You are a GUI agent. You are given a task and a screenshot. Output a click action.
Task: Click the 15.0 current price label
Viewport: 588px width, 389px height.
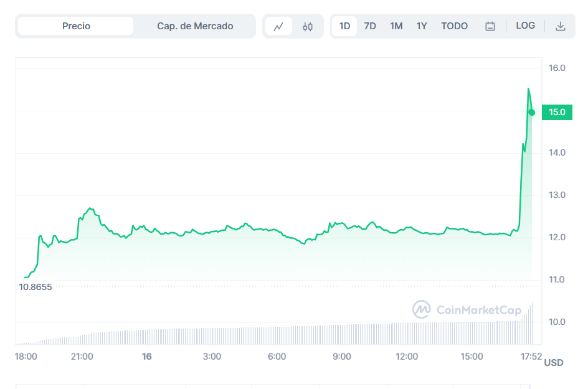[557, 112]
